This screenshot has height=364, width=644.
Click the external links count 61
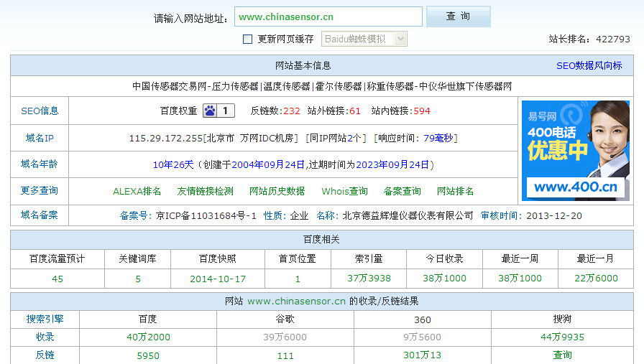click(355, 111)
